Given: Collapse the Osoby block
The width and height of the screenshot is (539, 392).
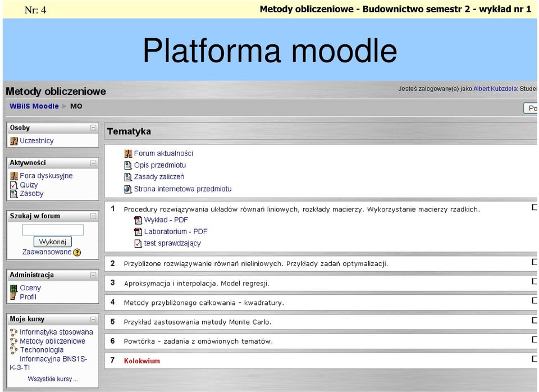Looking at the screenshot, I should pyautogui.click(x=93, y=128).
